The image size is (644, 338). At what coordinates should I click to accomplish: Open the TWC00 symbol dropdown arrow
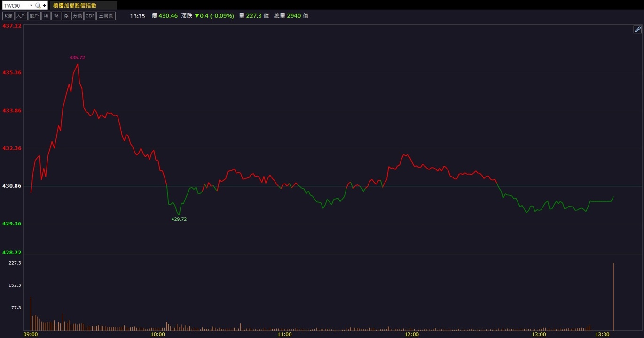31,6
